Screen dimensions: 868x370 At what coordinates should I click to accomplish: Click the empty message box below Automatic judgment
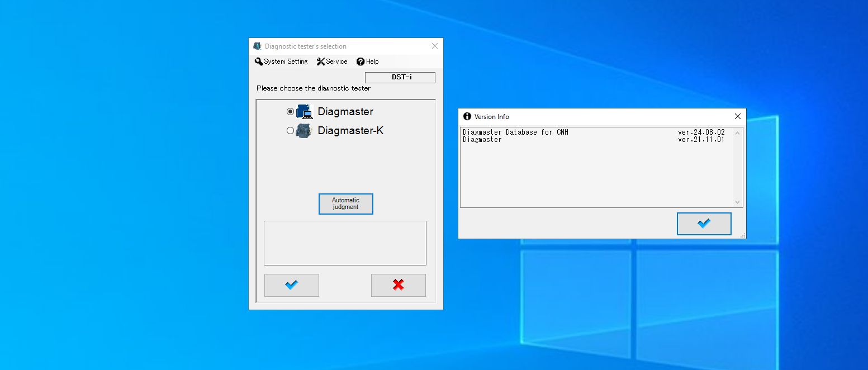pyautogui.click(x=345, y=243)
